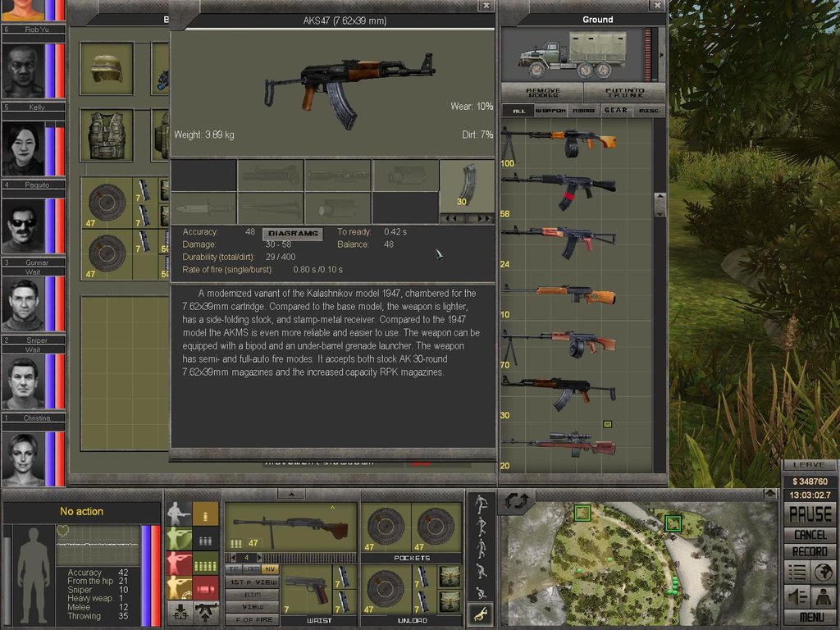Show All items on the ground
This screenshot has width=840, height=630.
tap(518, 111)
